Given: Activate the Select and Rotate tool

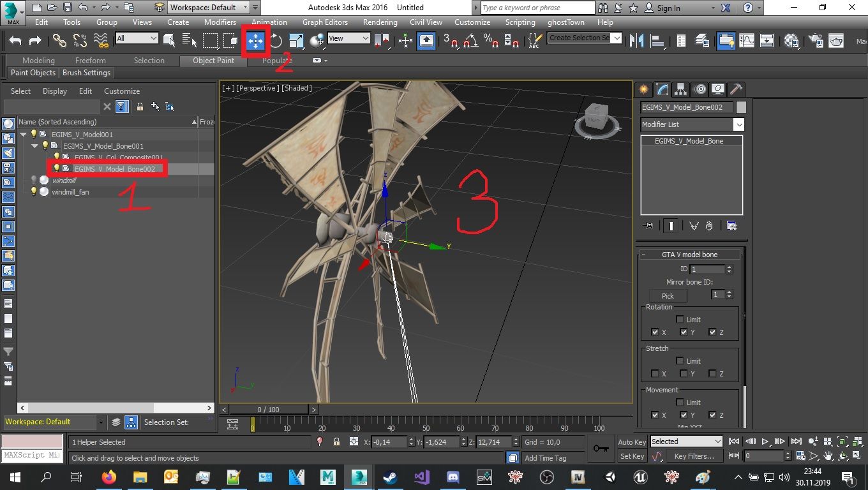Looking at the screenshot, I should point(276,41).
